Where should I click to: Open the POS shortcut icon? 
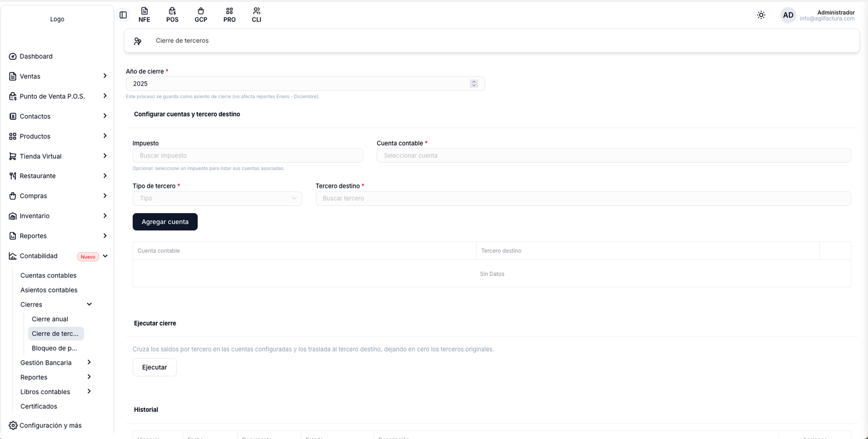pos(173,15)
